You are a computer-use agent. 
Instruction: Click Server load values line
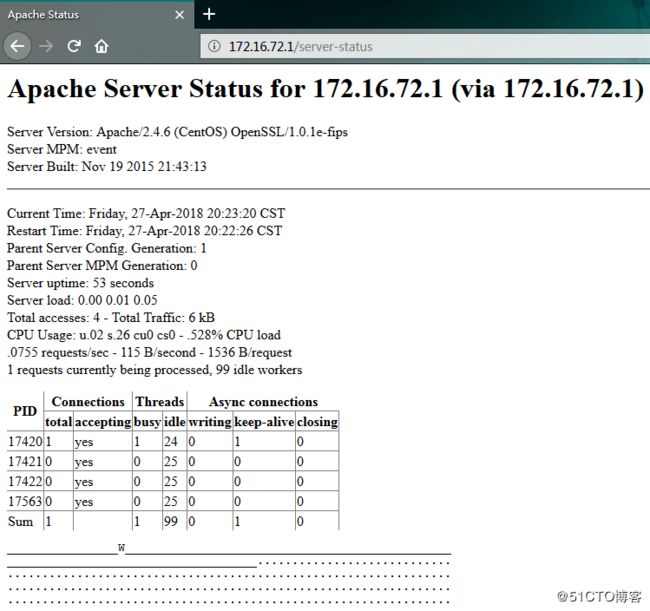(82, 300)
